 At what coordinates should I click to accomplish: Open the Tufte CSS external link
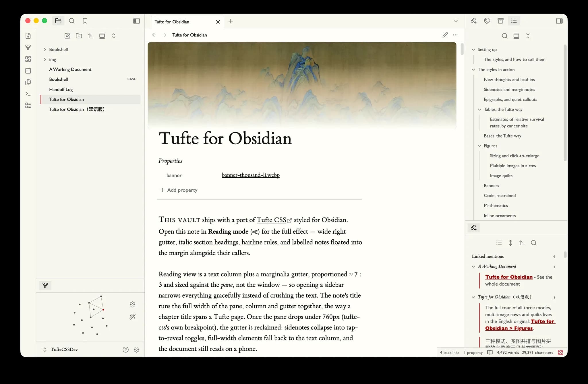(274, 220)
